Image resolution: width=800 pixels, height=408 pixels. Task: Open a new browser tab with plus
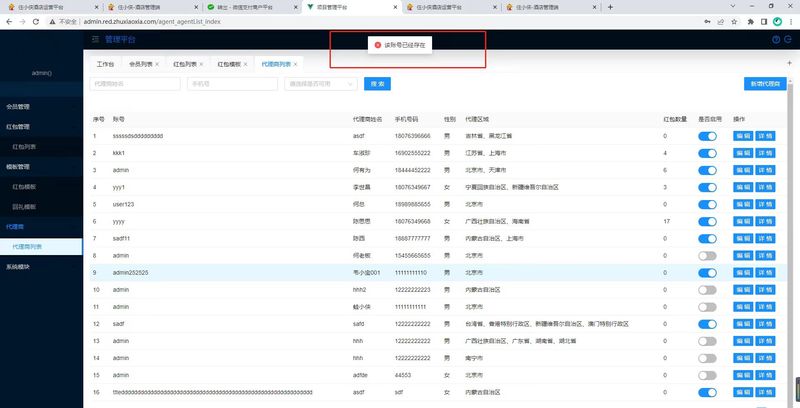(x=610, y=7)
